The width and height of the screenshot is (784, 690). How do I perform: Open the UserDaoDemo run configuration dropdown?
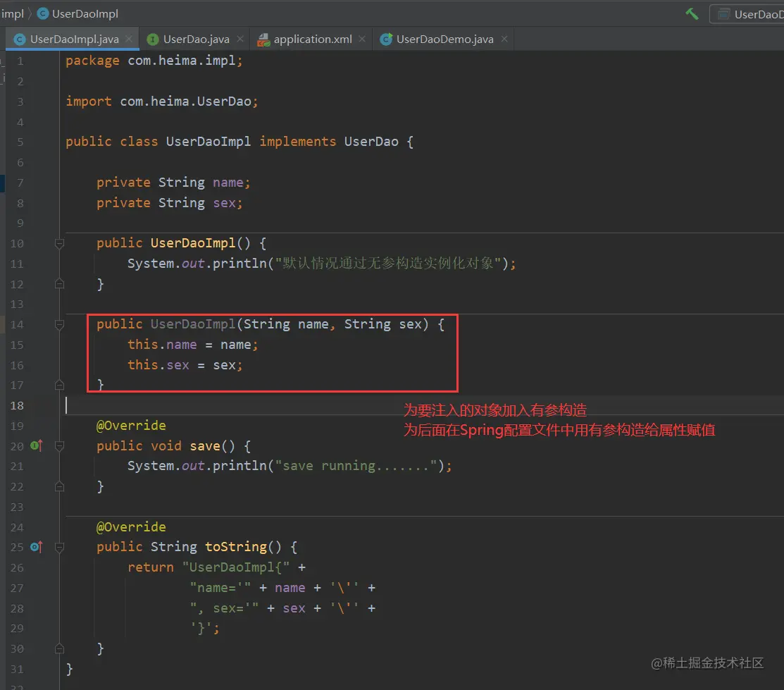[x=747, y=15]
